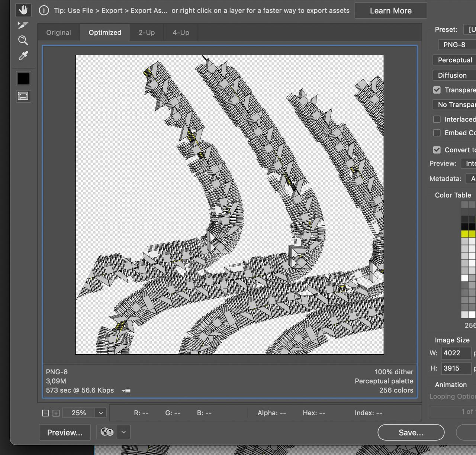
Task: Click the browser preview icon
Action: (107, 432)
